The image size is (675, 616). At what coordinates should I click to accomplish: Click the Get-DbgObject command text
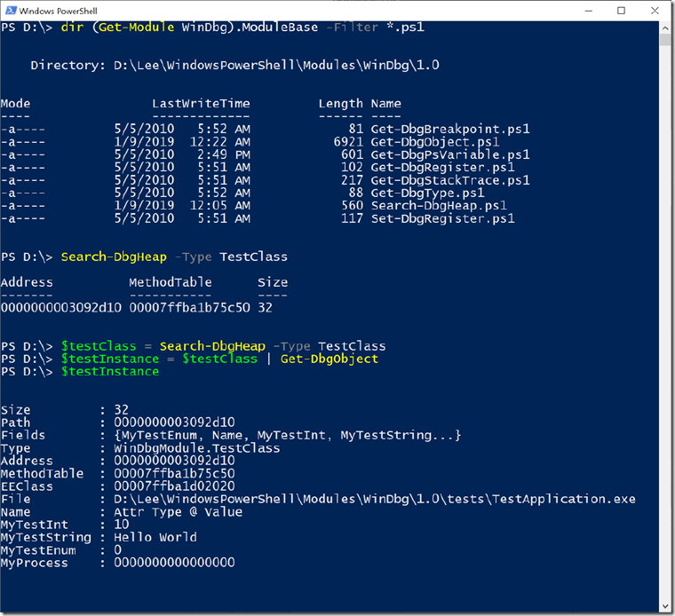[330, 359]
